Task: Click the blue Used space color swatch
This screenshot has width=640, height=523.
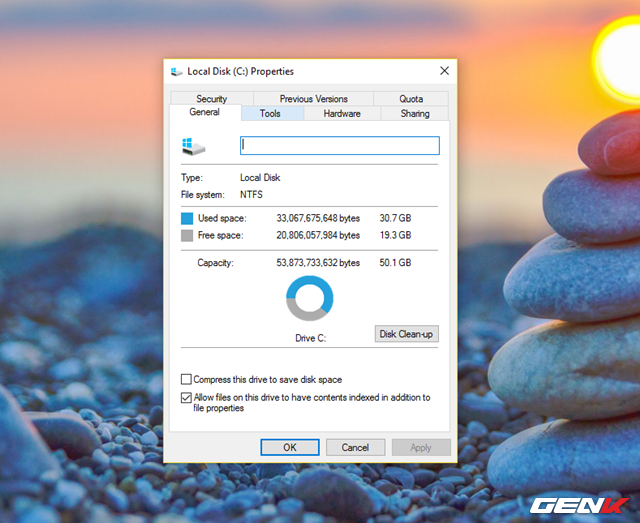Action: [x=187, y=218]
